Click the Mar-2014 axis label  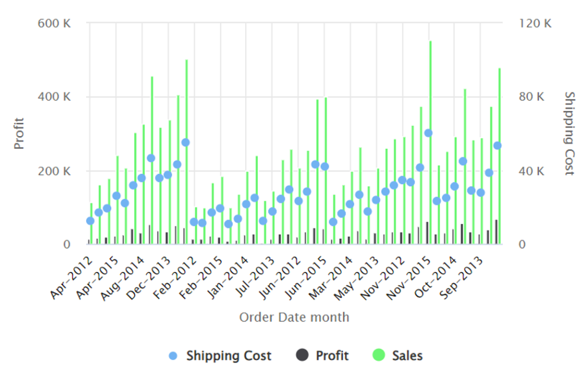(331, 278)
